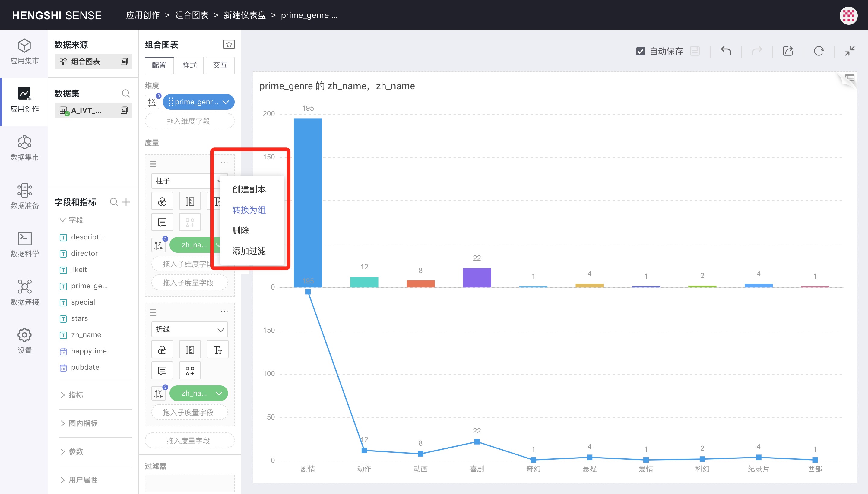Select the stars field
This screenshot has width=868, height=494.
pos(79,318)
